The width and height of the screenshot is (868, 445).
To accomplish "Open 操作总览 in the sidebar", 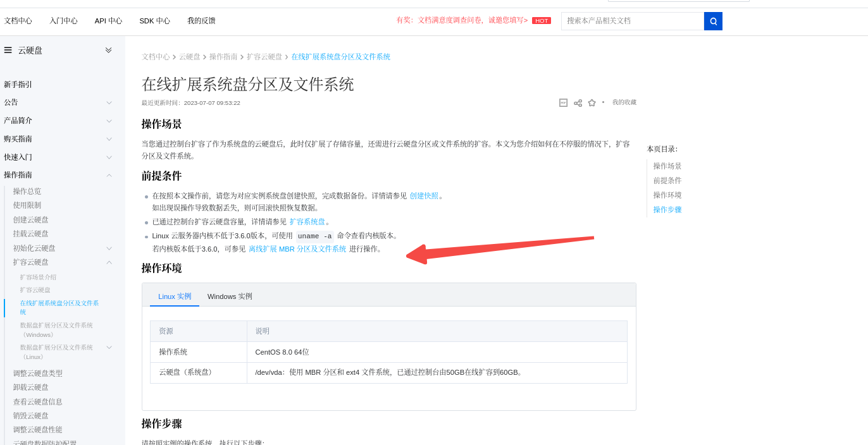I will 27,192.
